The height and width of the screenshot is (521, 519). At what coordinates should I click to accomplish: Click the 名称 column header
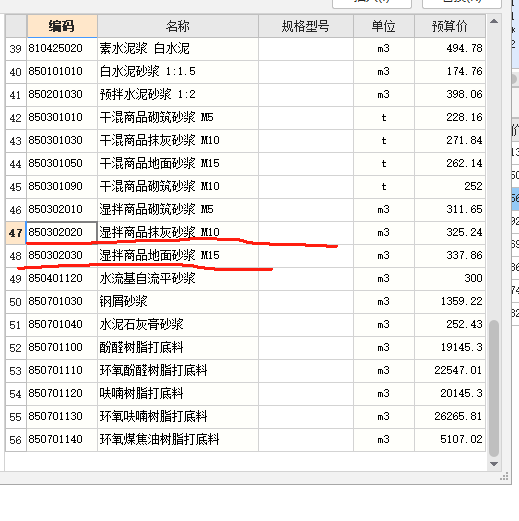(178, 26)
